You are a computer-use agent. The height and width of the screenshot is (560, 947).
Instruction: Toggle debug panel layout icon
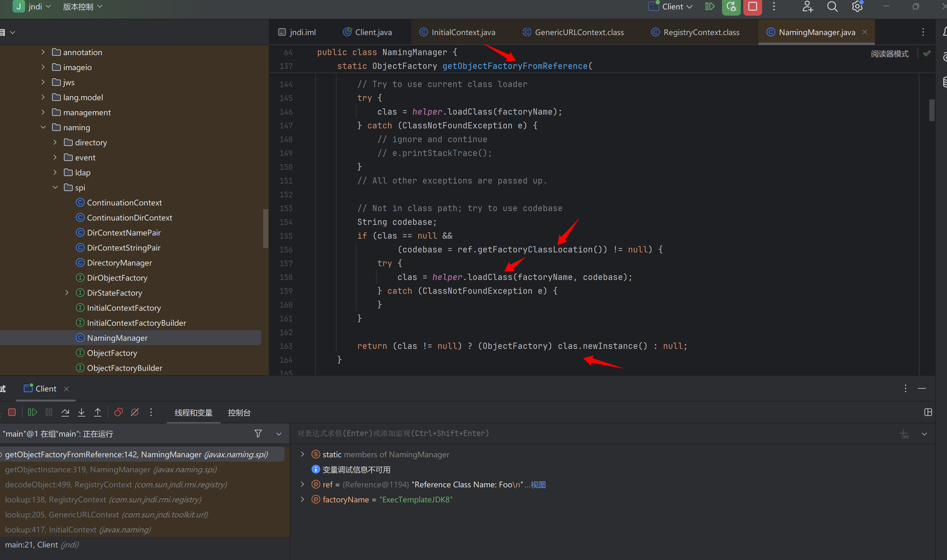tap(928, 412)
